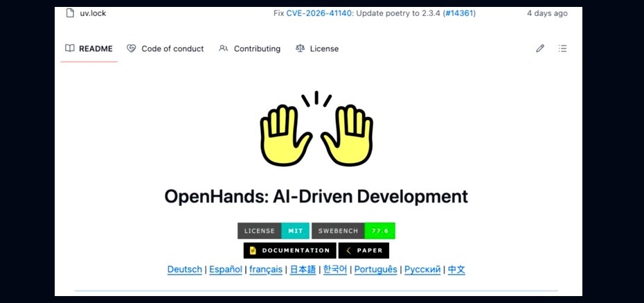Viewport: 644px width, 303px height.
Task: Click the '4 days ago' timestamp
Action: [547, 13]
